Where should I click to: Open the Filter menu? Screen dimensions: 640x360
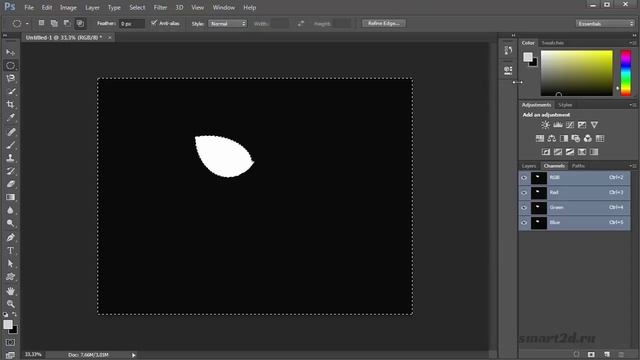[x=160, y=7]
